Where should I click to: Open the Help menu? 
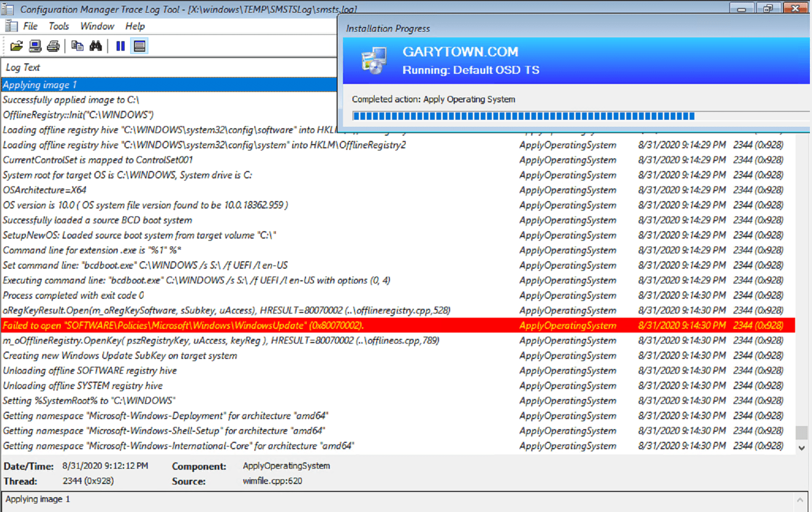(134, 26)
